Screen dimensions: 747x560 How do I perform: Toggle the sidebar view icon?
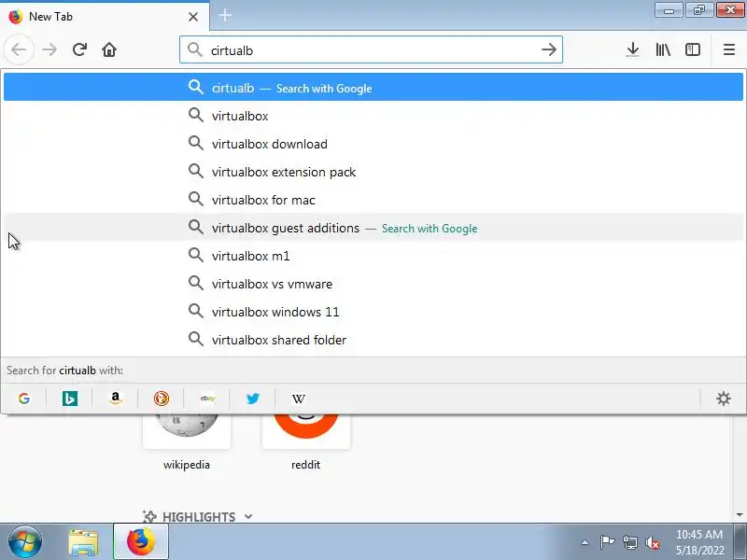693,49
